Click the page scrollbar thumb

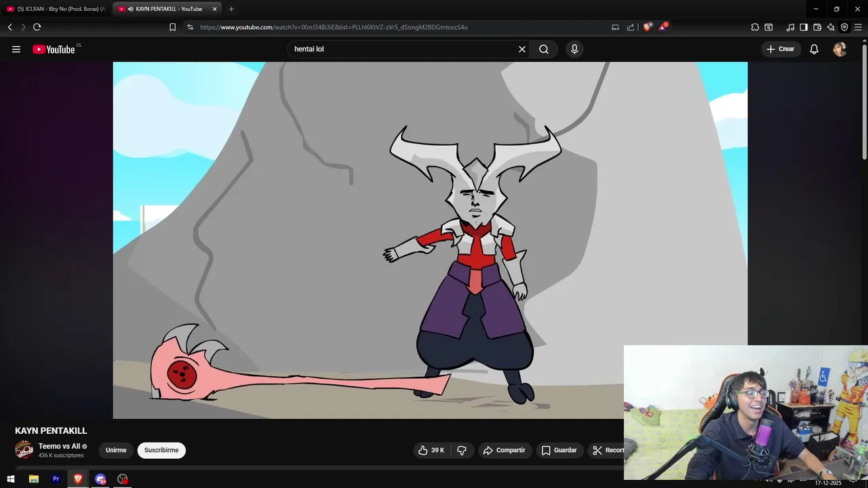click(x=864, y=102)
